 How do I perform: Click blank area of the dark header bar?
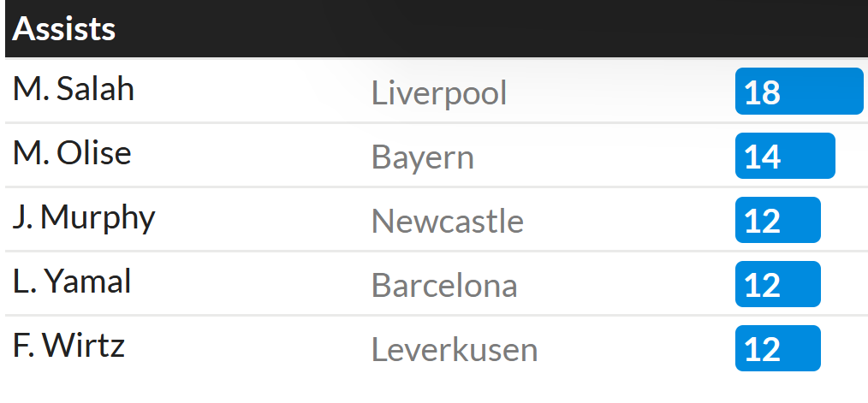487,29
